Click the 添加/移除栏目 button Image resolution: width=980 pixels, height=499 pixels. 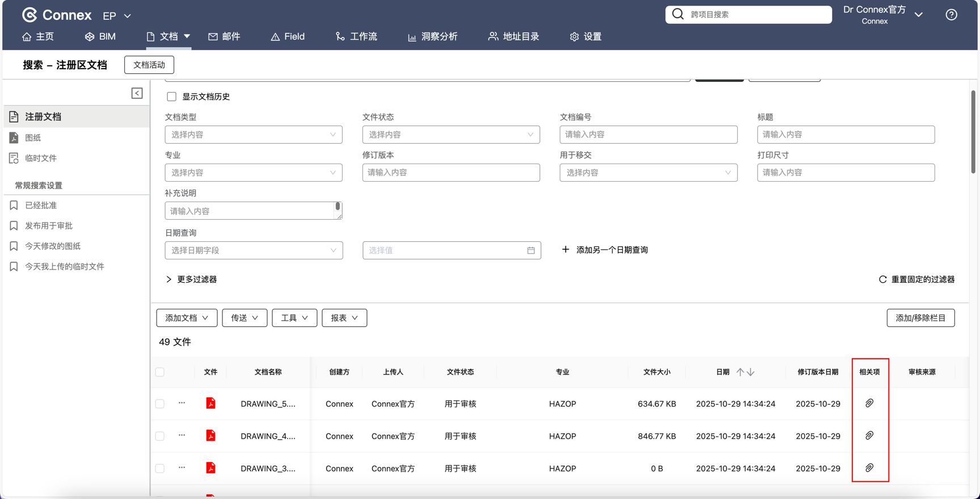pyautogui.click(x=920, y=318)
